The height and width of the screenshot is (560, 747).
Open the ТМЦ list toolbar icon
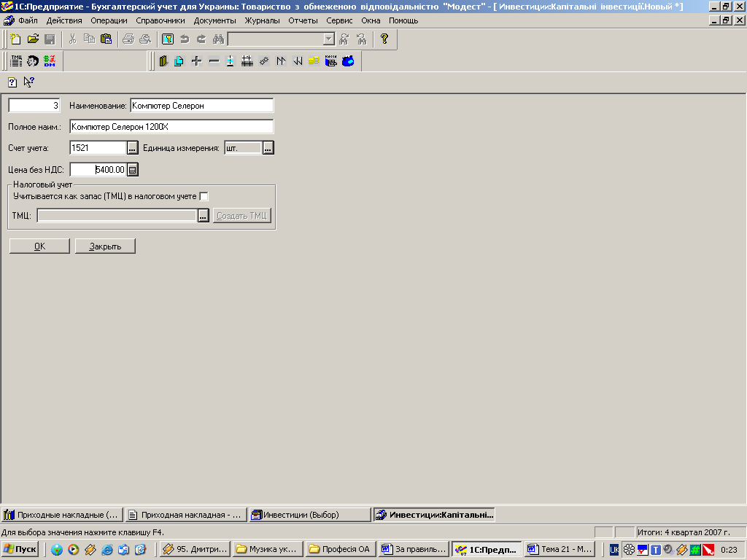(x=16, y=61)
